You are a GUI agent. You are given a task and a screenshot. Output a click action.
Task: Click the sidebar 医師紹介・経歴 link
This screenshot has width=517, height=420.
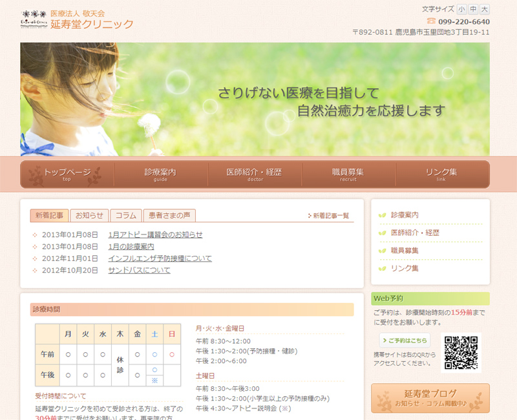[x=415, y=233]
